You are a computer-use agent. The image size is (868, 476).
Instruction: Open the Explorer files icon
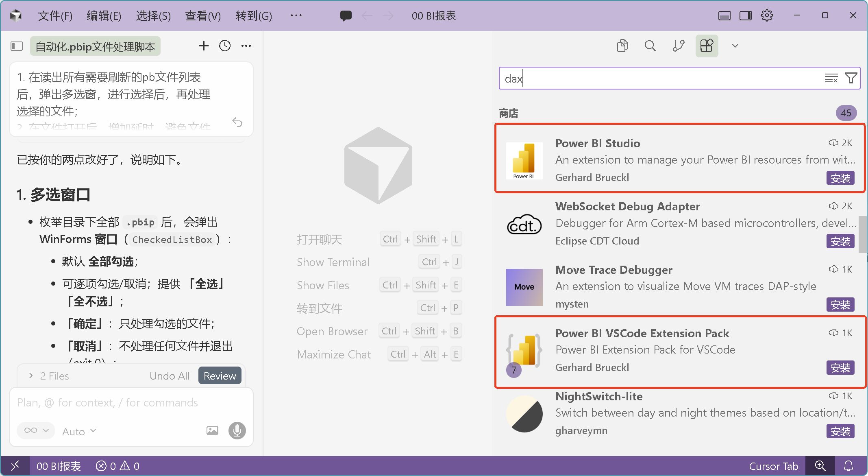coord(622,46)
